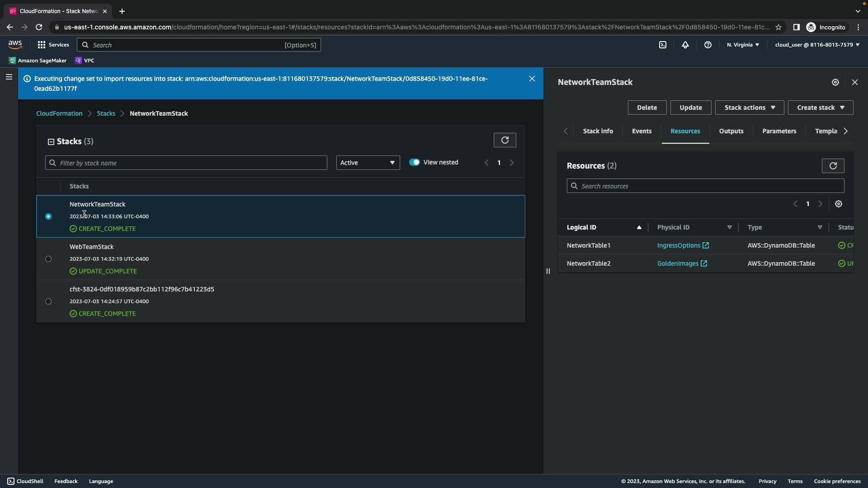Switch to the Events tab

(x=641, y=131)
